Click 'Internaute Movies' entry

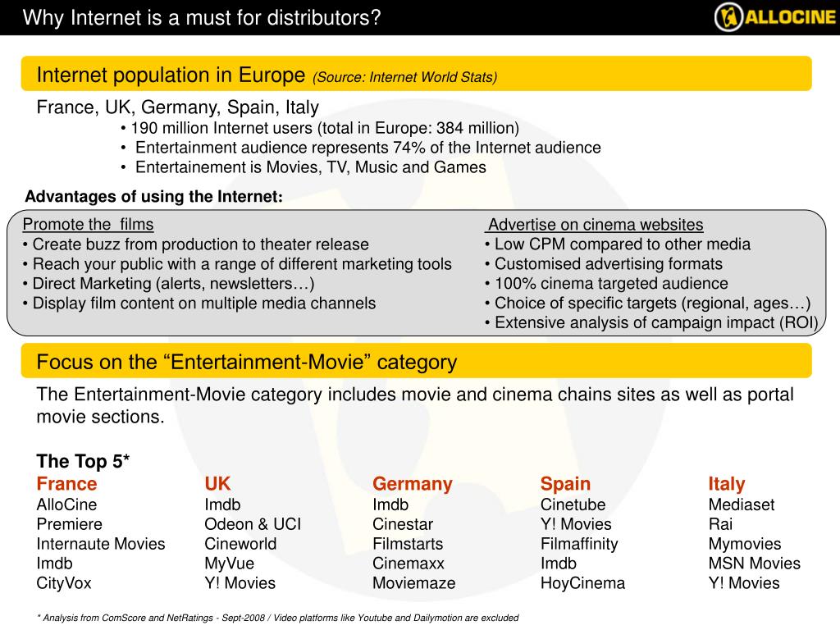pyautogui.click(x=101, y=544)
